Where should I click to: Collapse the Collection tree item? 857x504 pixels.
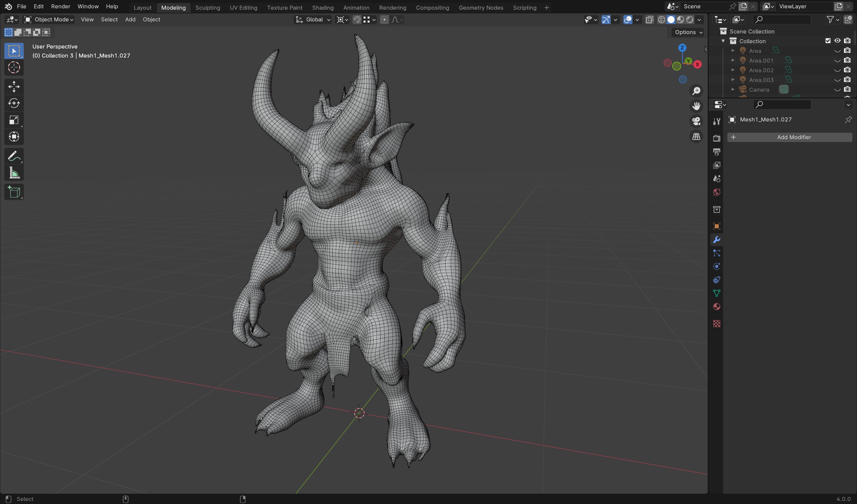coord(723,41)
